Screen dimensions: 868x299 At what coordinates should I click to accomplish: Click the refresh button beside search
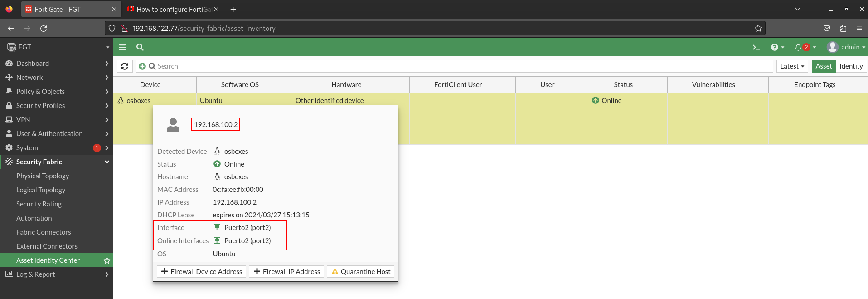(x=125, y=66)
